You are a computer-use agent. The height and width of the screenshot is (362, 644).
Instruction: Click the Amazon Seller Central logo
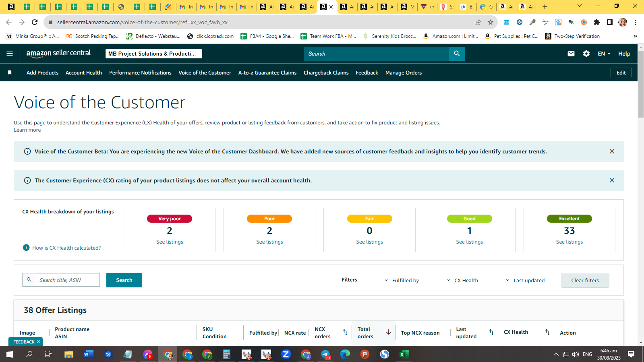point(58,54)
